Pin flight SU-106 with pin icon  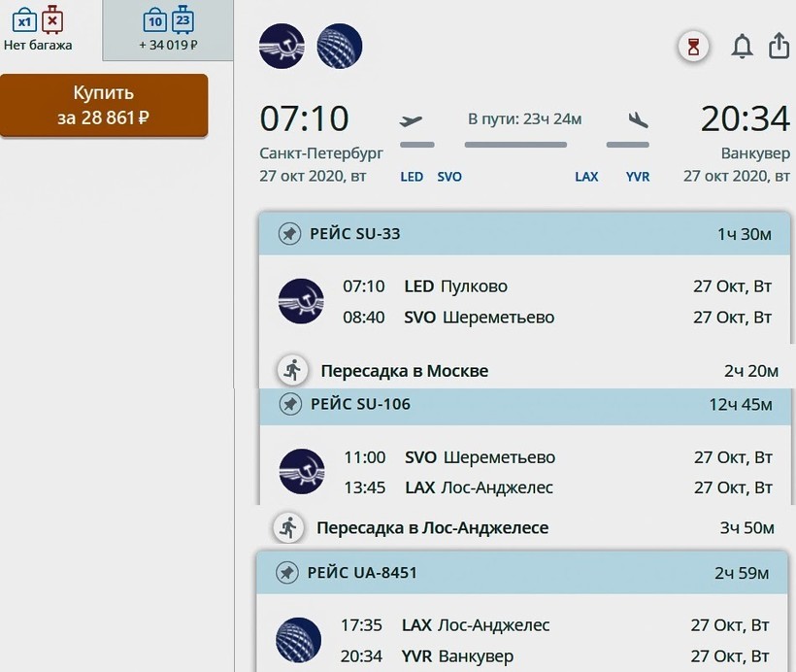click(x=289, y=404)
